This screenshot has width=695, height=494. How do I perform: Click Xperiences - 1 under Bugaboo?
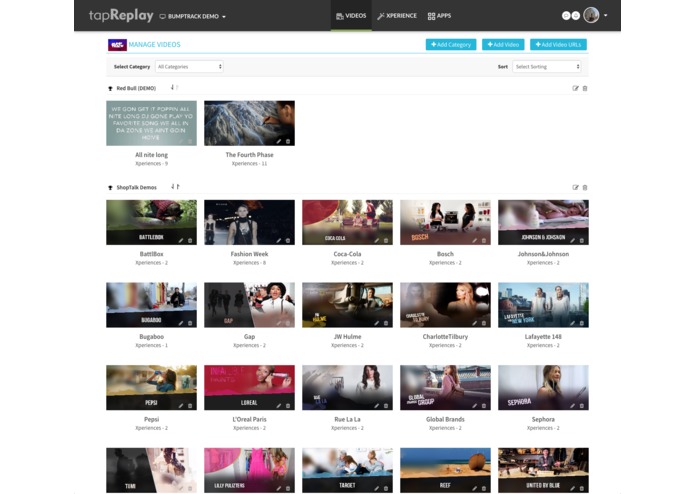click(152, 345)
